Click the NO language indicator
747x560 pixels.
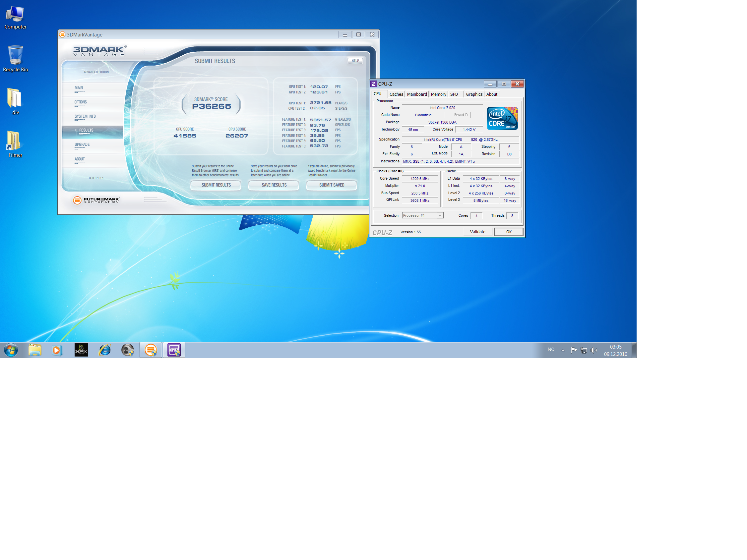tap(551, 349)
